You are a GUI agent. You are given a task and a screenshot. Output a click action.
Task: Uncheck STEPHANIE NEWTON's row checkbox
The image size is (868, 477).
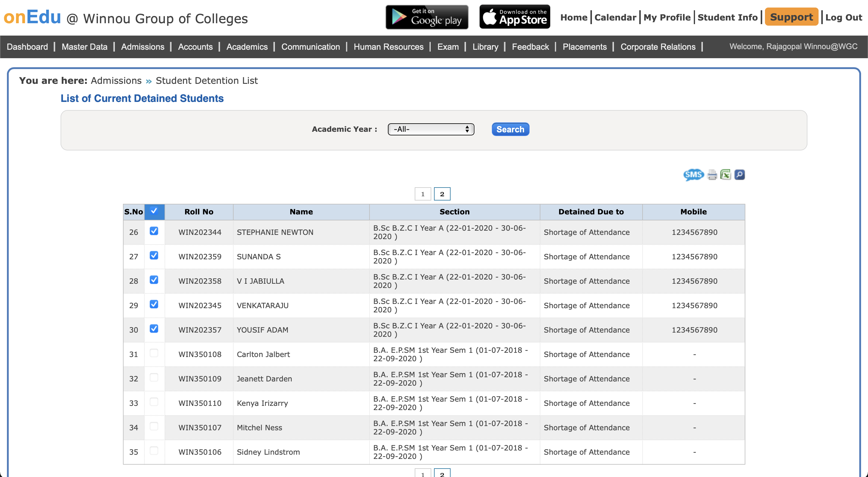click(x=154, y=231)
